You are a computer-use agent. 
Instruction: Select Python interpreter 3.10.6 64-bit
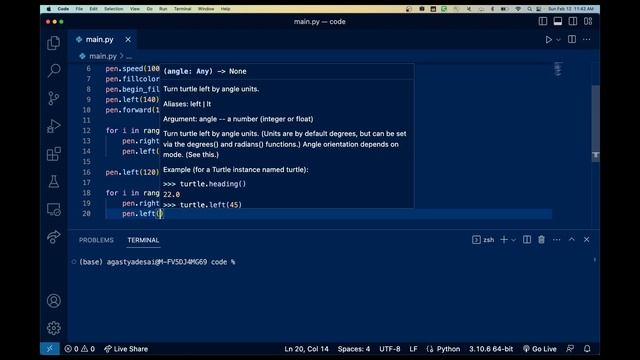pyautogui.click(x=491, y=349)
